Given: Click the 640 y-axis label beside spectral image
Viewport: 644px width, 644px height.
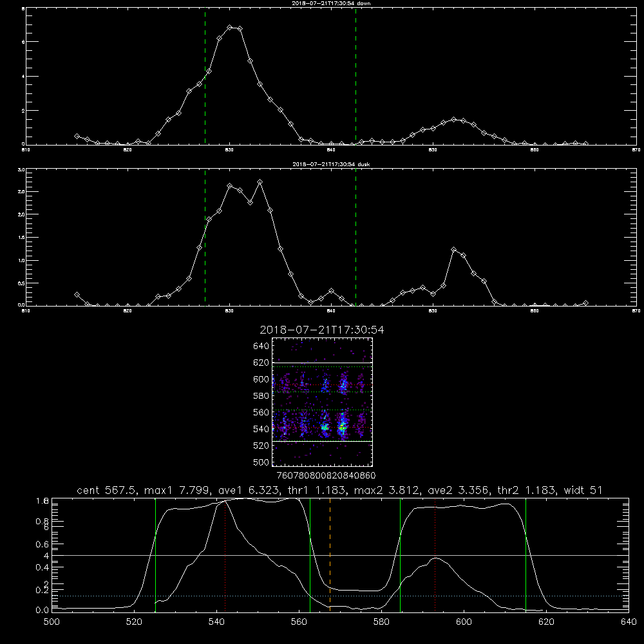Looking at the screenshot, I should click(x=261, y=346).
